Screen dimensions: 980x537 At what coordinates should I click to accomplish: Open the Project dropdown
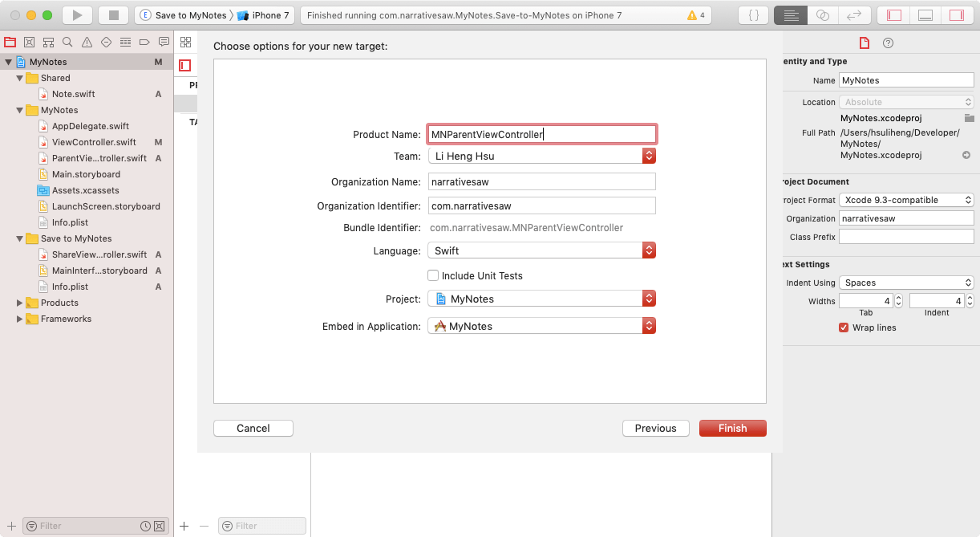(541, 299)
